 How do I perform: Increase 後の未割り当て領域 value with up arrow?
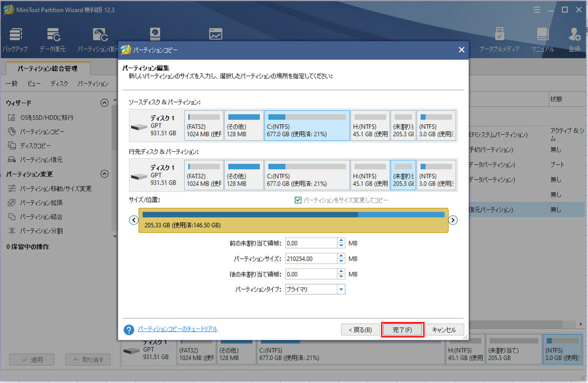click(x=341, y=272)
